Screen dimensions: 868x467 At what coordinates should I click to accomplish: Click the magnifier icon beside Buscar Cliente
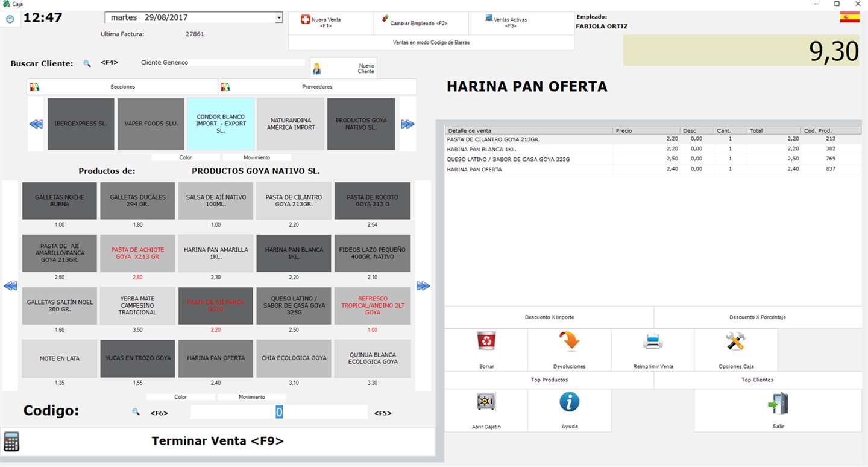pos(87,63)
